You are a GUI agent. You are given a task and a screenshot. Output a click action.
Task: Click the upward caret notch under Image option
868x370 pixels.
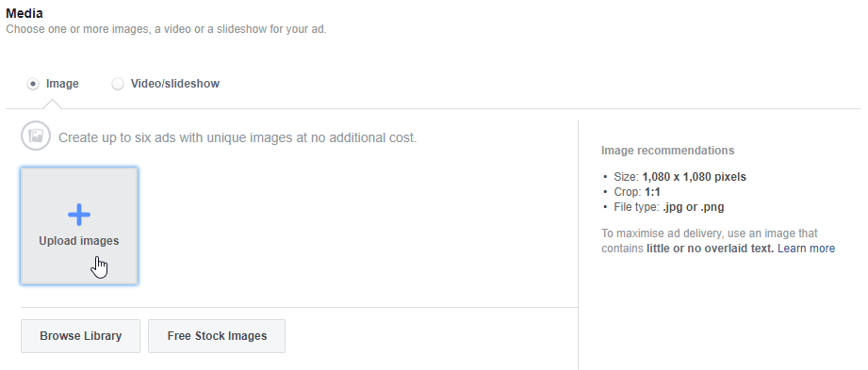(x=52, y=104)
